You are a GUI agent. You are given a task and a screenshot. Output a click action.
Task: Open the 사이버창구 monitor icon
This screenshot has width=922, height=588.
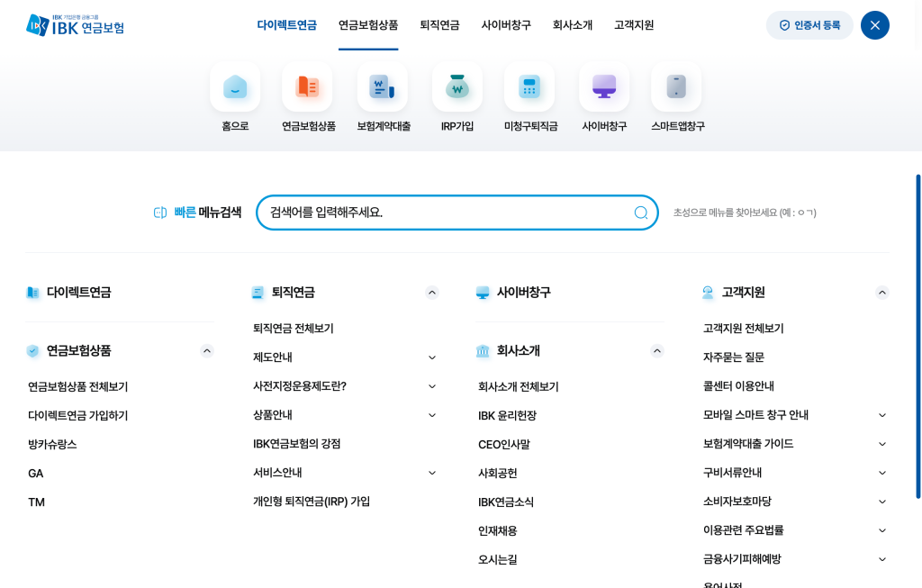[604, 87]
